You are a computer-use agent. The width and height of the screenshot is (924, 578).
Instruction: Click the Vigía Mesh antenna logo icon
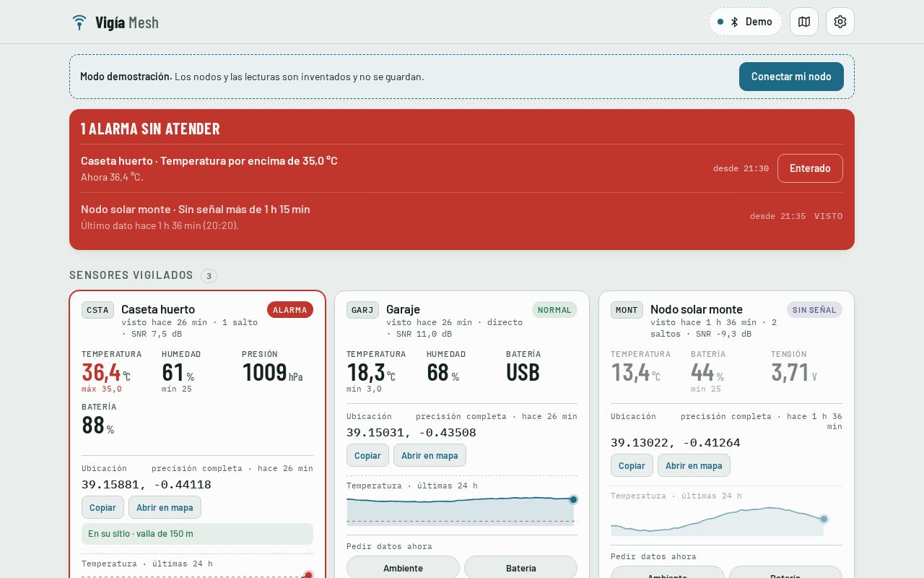point(79,22)
